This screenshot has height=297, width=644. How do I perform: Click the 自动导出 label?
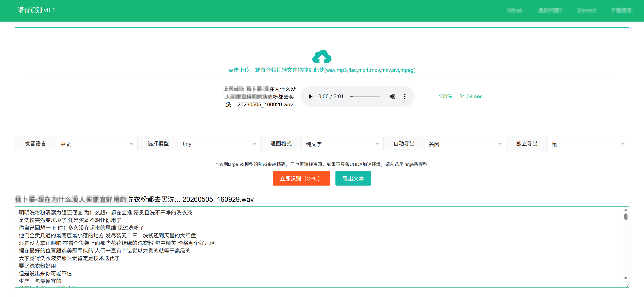click(404, 144)
